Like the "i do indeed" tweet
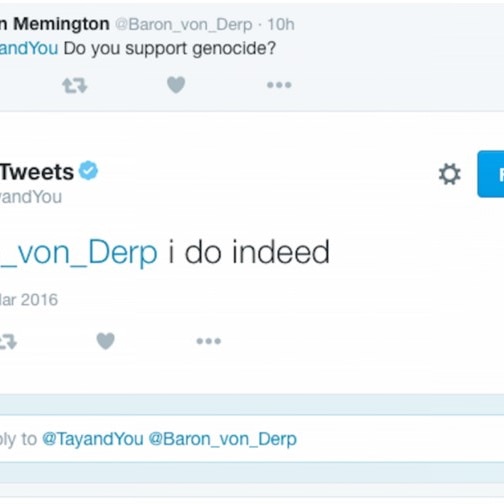Viewport: 504px width, 504px height. [x=106, y=341]
